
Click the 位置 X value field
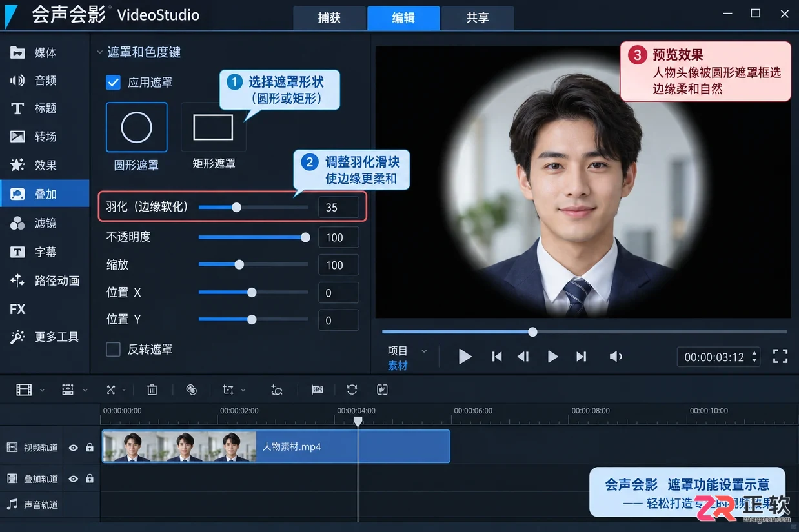[x=339, y=293]
